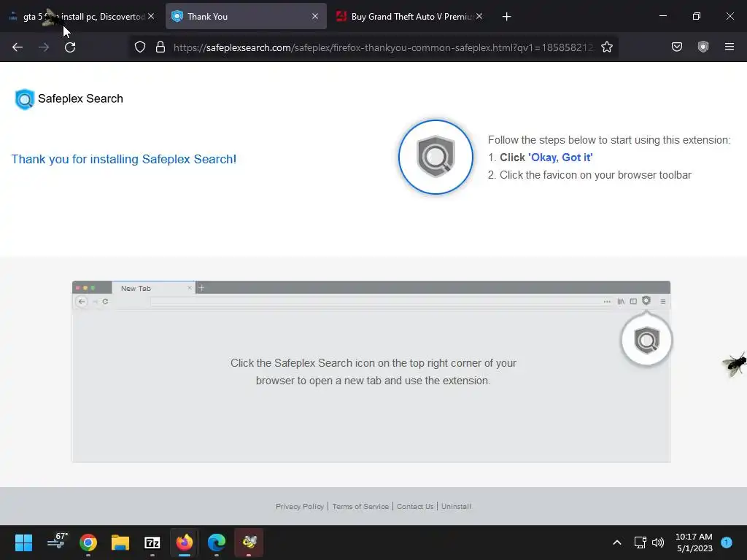Reload the current page
Screen dimensions: 747x560
click(70, 47)
